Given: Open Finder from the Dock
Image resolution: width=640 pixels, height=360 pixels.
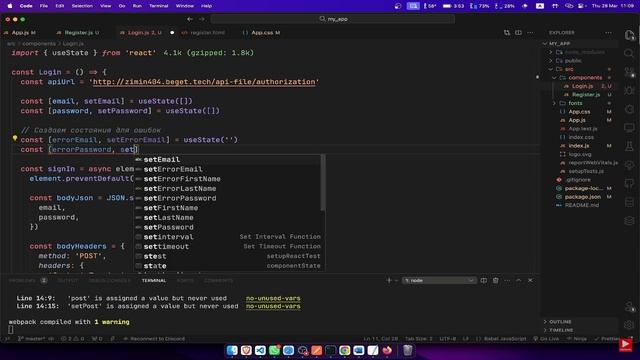Looking at the screenshot, I should pyautogui.click(x=232, y=350).
